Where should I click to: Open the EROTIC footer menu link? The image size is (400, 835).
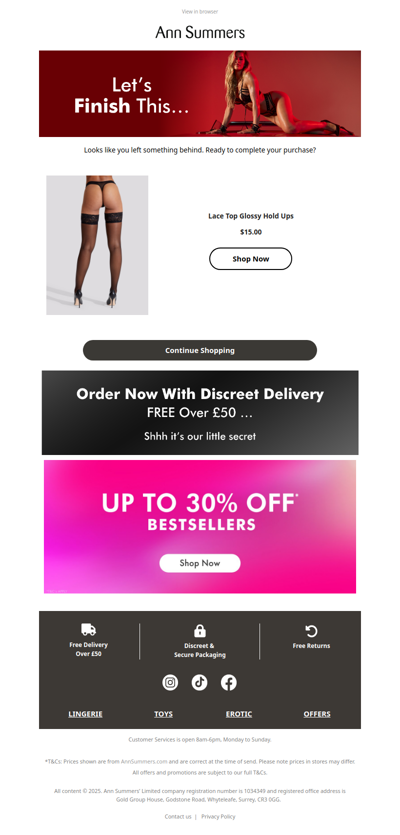pos(239,714)
